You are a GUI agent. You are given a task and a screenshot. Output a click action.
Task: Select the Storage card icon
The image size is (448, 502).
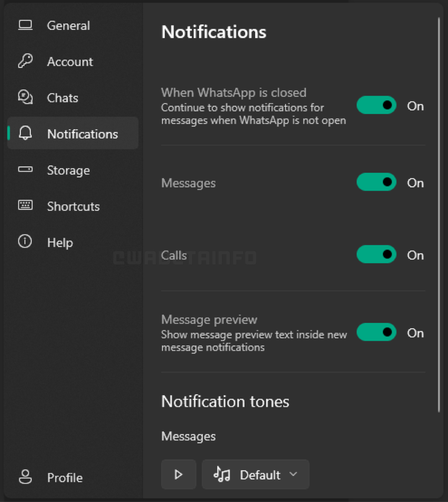[x=25, y=170]
